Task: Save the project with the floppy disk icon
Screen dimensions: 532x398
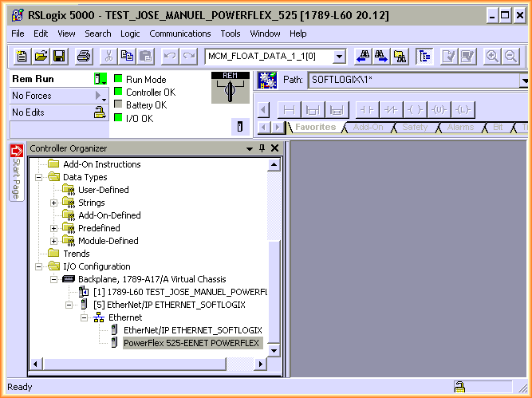Action: [58, 56]
